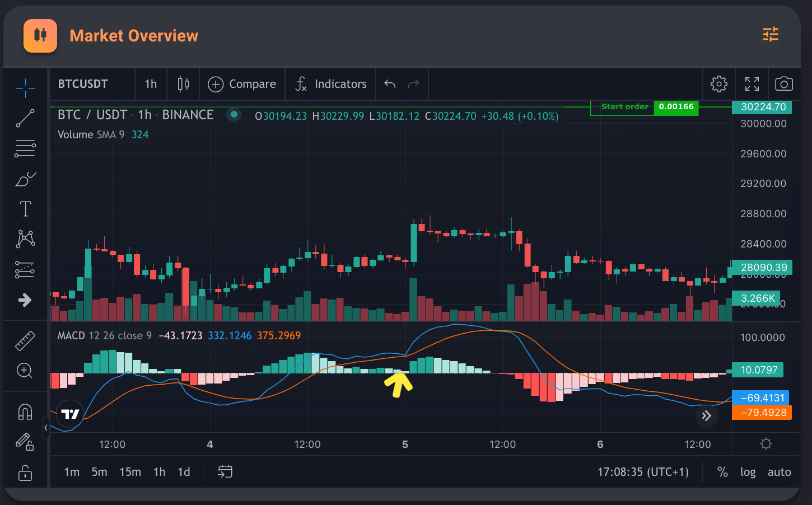
Task: Take a chart snapshot with camera icon
Action: coord(783,84)
